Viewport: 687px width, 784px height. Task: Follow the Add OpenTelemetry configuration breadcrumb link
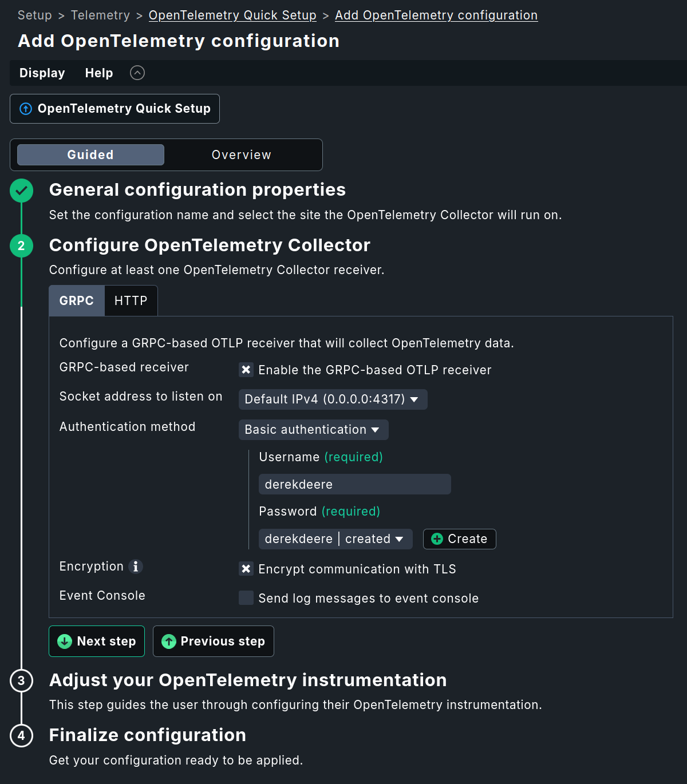[x=436, y=15]
